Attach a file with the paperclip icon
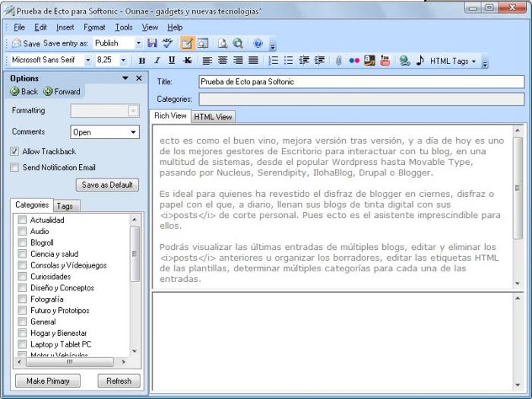Screen dimensions: 532x399 (x=338, y=61)
